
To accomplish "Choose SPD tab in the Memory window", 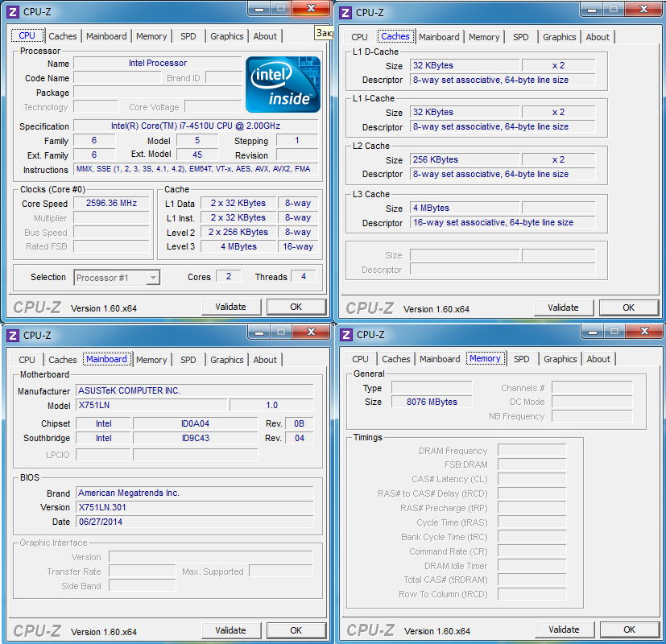I will point(522,359).
